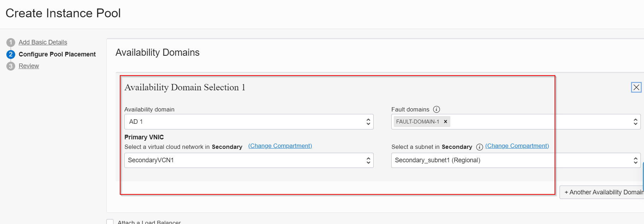Click the subnet info icon
This screenshot has width=644, height=224.
479,147
